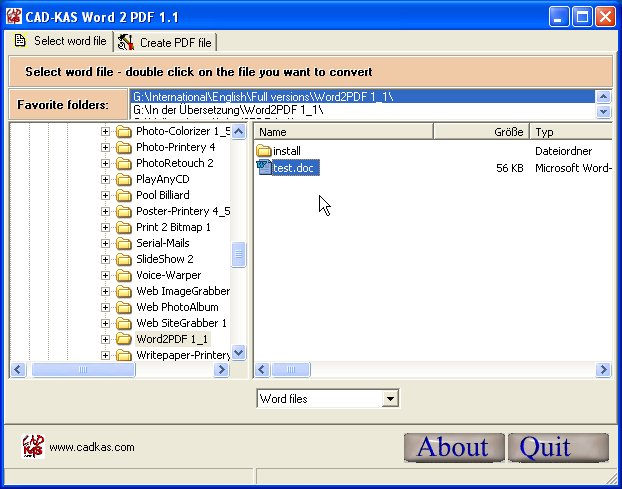Select the In der Übersetzung favorite folder
622x489 pixels.
228,110
